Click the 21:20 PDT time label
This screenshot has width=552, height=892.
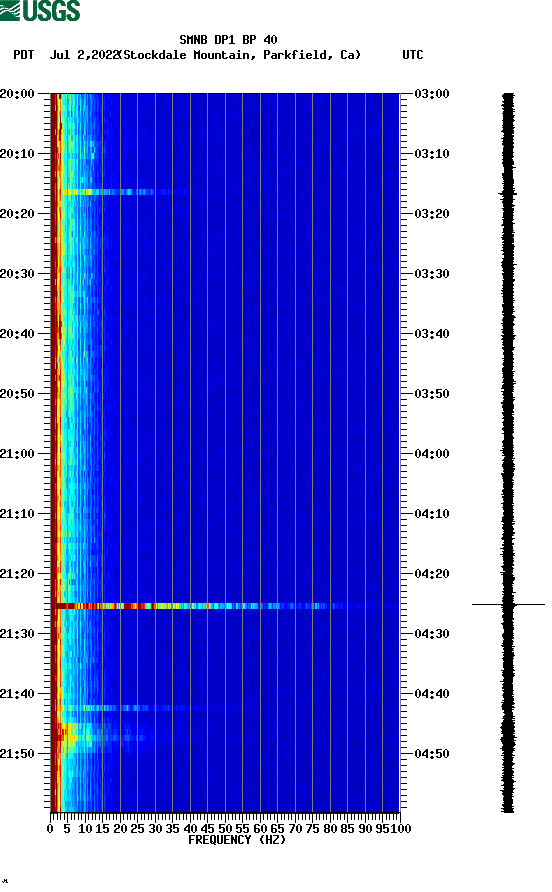tap(17, 574)
